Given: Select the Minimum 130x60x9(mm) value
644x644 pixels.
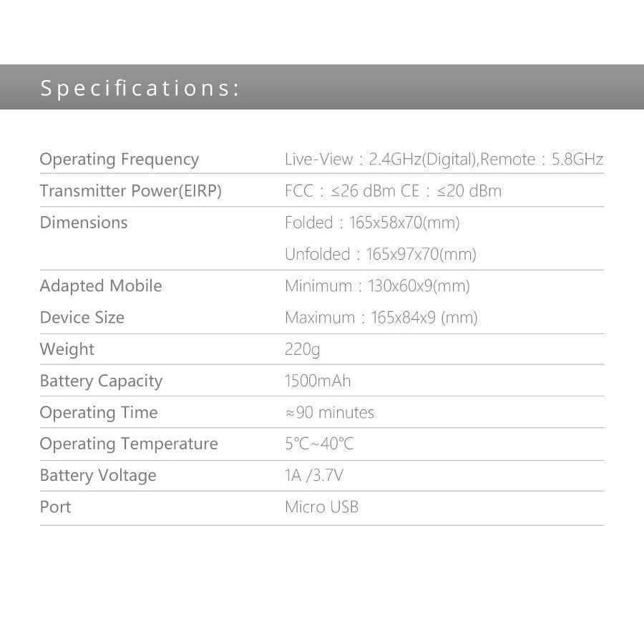Looking at the screenshot, I should pos(377,286).
